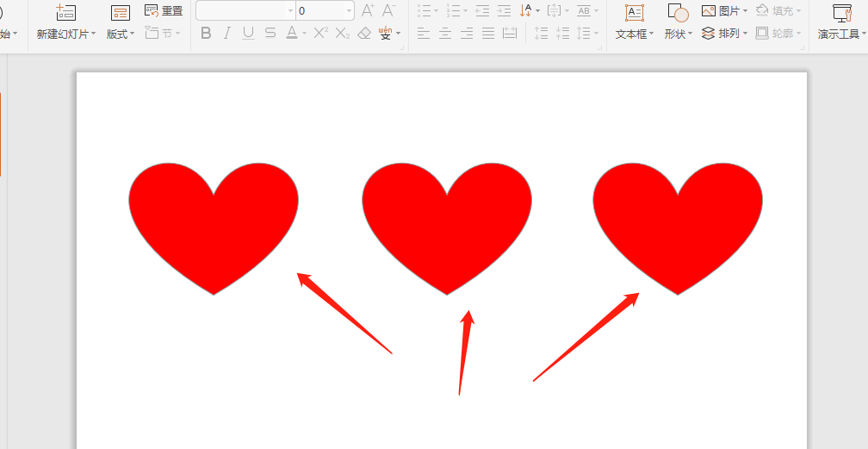Image resolution: width=868 pixels, height=449 pixels.
Task: Click the distributed alignment icon
Action: [509, 34]
